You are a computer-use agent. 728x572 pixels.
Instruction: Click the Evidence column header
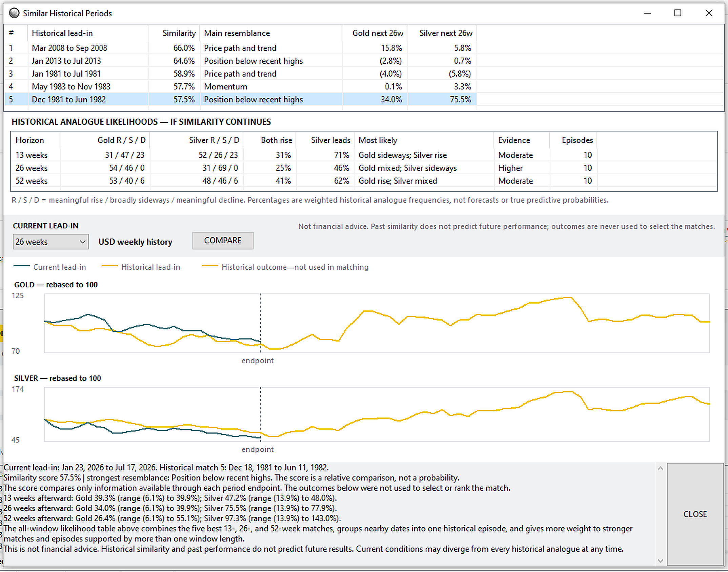coord(522,140)
